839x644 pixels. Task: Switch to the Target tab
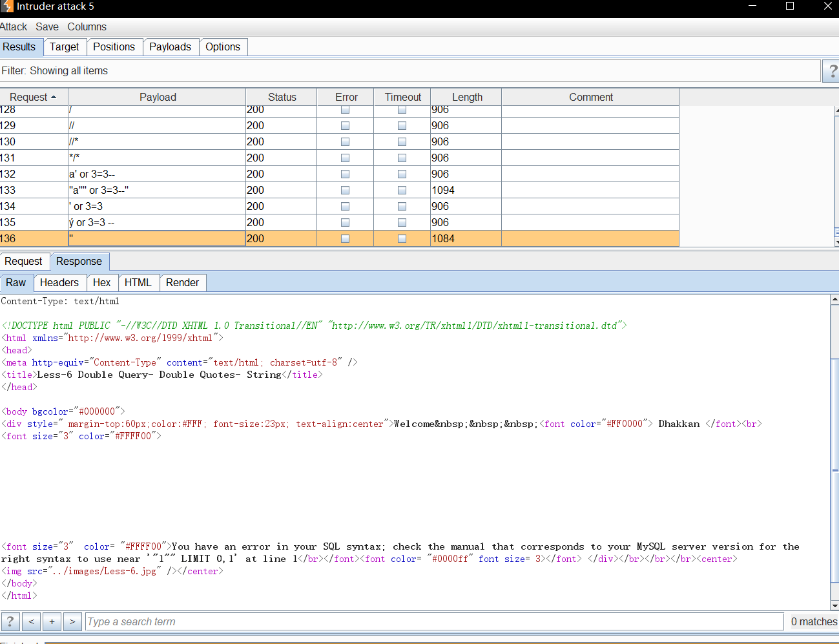64,47
